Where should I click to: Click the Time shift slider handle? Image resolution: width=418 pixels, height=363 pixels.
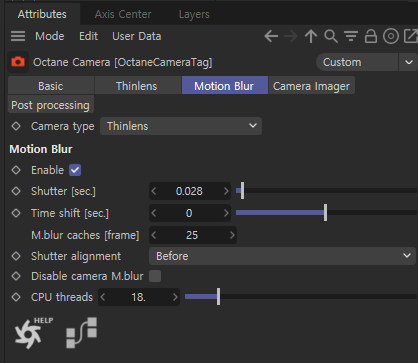[325, 213]
